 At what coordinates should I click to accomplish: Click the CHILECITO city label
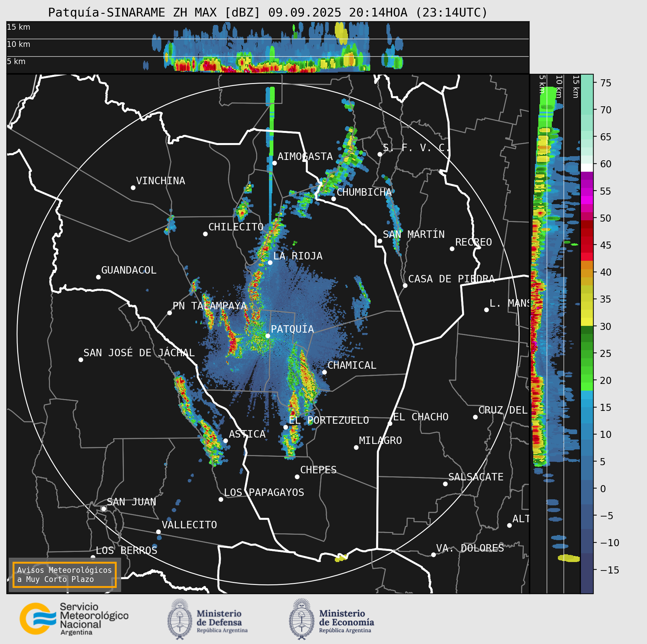[236, 227]
